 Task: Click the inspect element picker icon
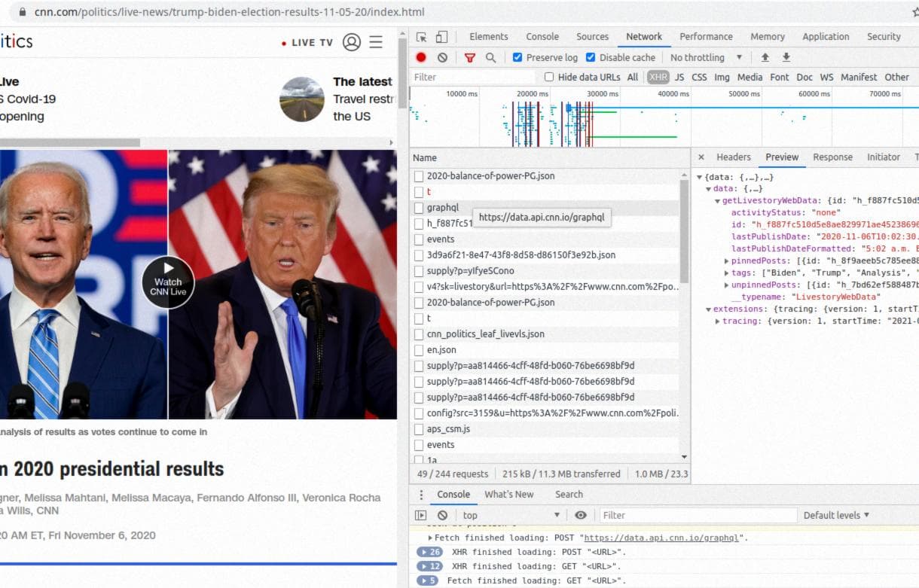(422, 37)
